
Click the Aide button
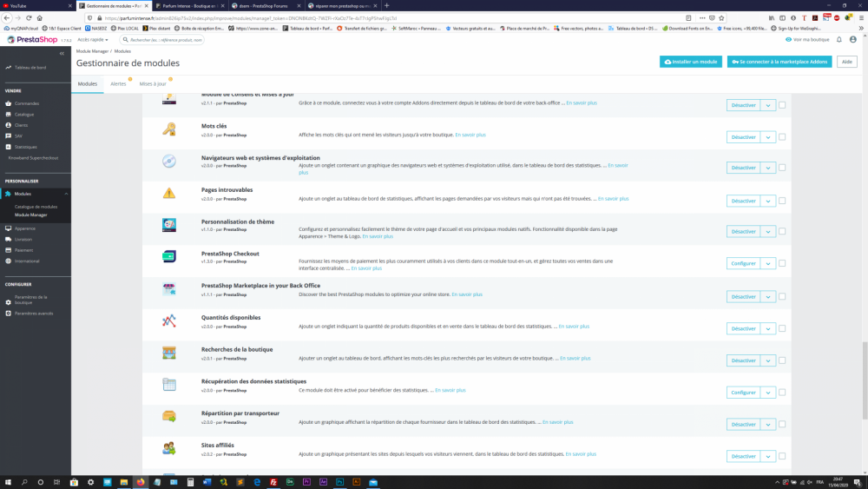click(x=847, y=62)
